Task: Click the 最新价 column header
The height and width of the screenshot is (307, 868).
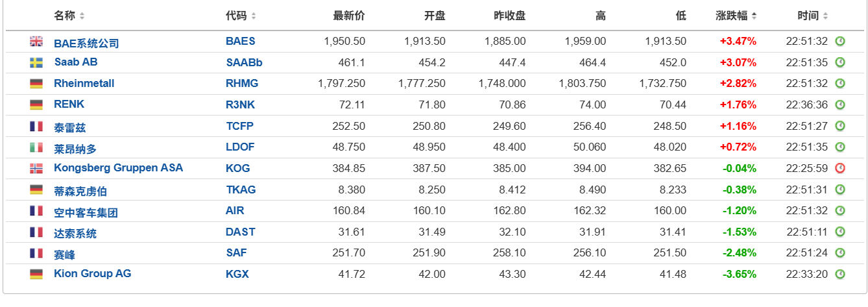Action: tap(349, 16)
